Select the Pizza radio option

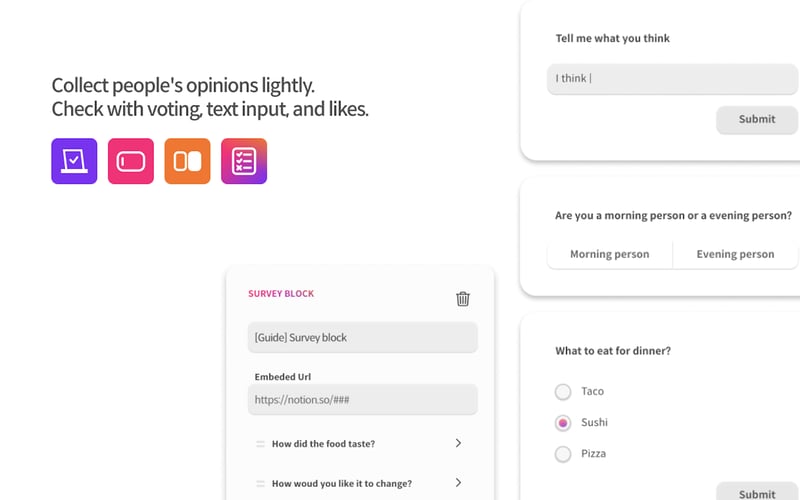coord(563,454)
